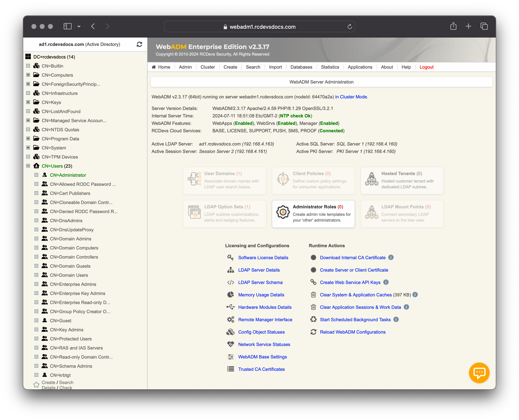The width and height of the screenshot is (519, 420).
Task: Open the Applications menu
Action: point(360,67)
